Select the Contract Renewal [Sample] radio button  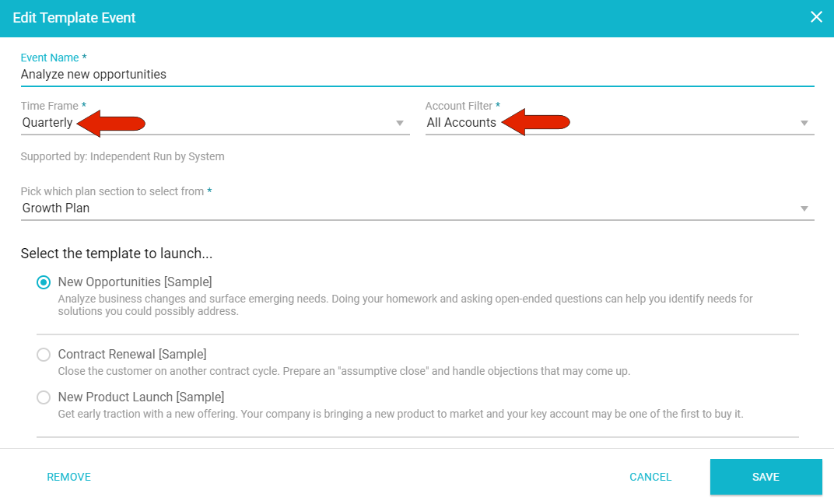[x=44, y=355]
